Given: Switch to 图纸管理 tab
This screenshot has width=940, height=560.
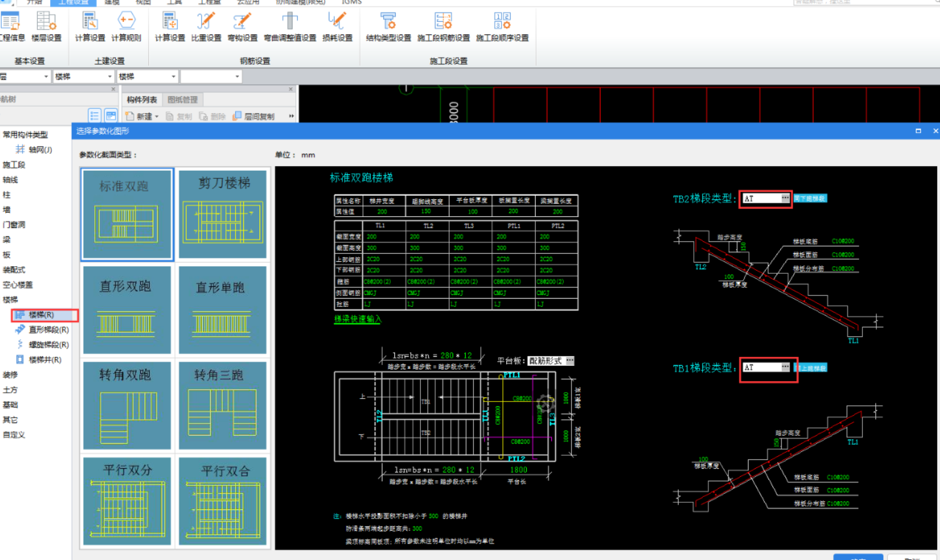Looking at the screenshot, I should click(x=183, y=100).
